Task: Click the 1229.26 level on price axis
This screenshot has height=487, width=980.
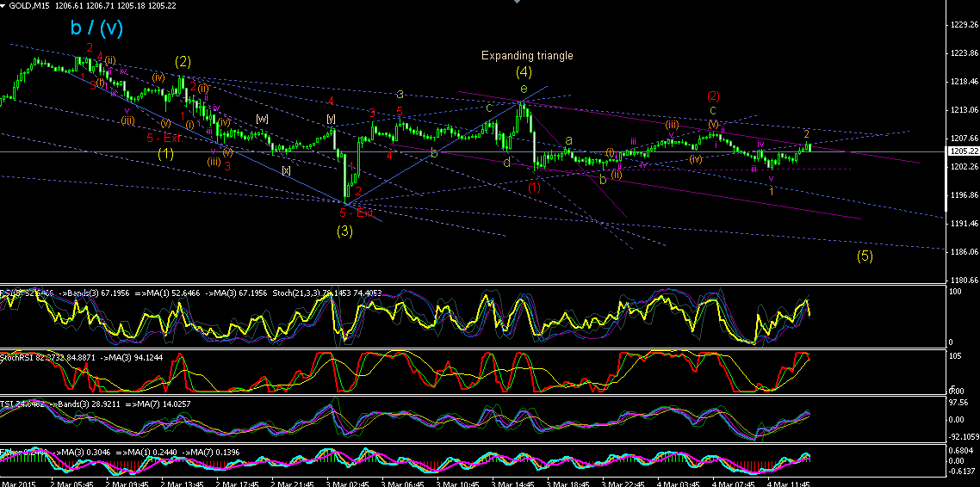Action: [964, 25]
